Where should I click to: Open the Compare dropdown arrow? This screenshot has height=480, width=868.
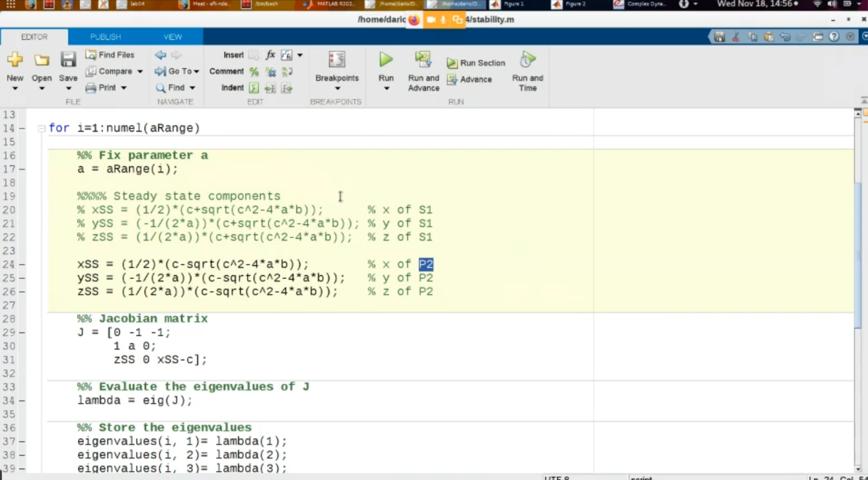tap(140, 71)
